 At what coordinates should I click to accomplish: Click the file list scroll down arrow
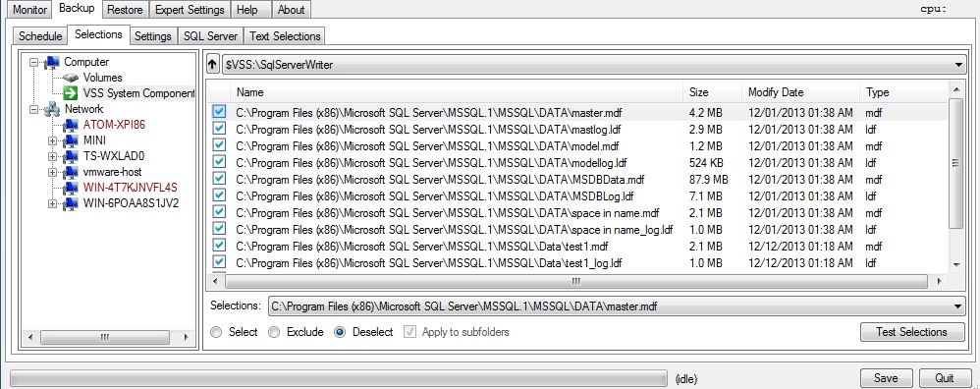click(x=955, y=264)
